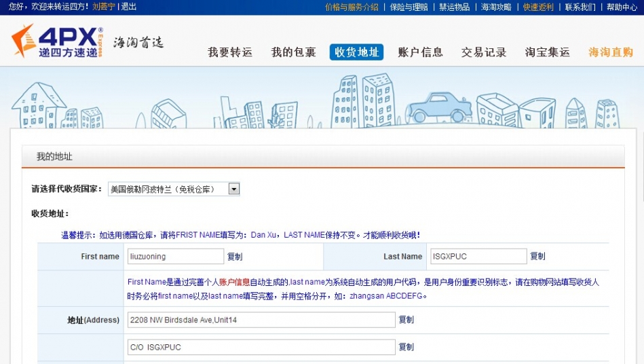The image size is (644, 364).
Task: Copy the C/O ISGXPUC line via 复制
Action: 406,347
